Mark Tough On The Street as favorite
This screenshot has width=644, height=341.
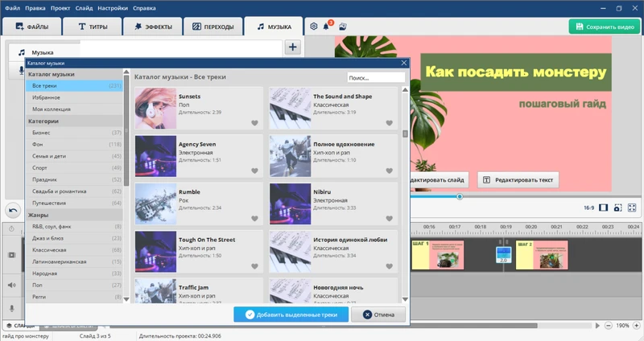coord(254,266)
